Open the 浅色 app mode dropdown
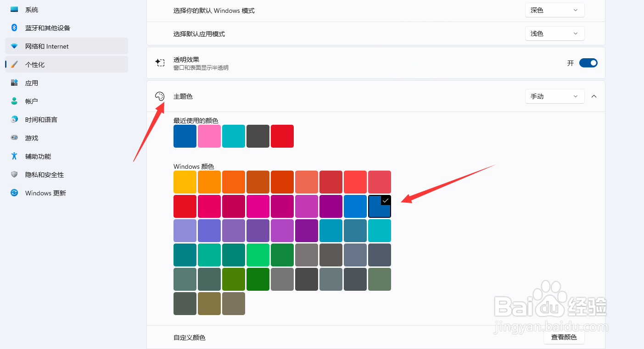The height and width of the screenshot is (349, 644). 554,33
